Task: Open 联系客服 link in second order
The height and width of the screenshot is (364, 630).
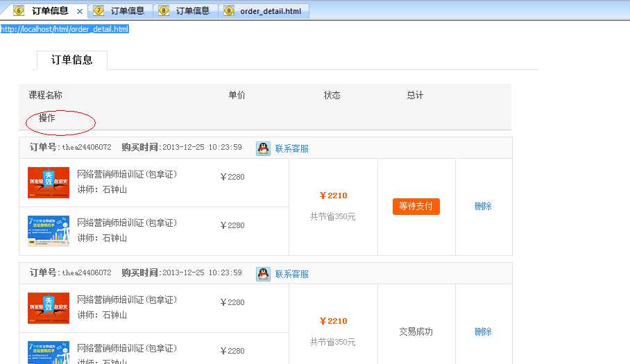Action: point(291,274)
